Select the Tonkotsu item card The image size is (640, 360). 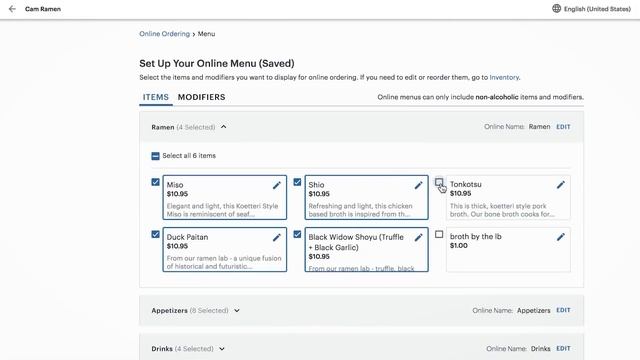pyautogui.click(x=508, y=198)
